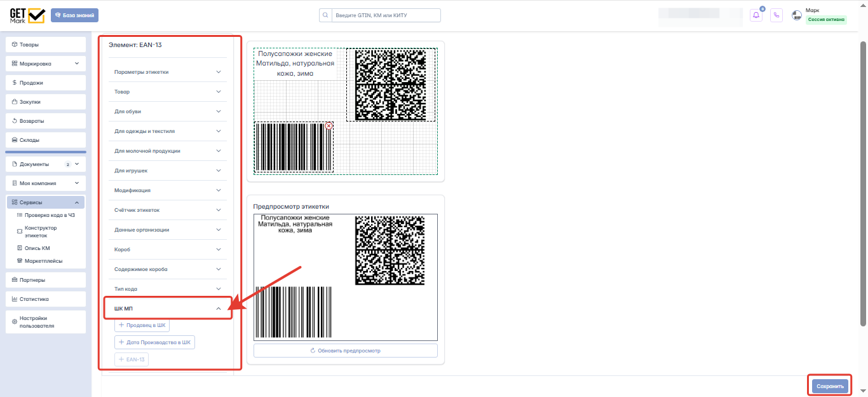
Task: Expand Для молочной продукции section
Action: click(168, 151)
